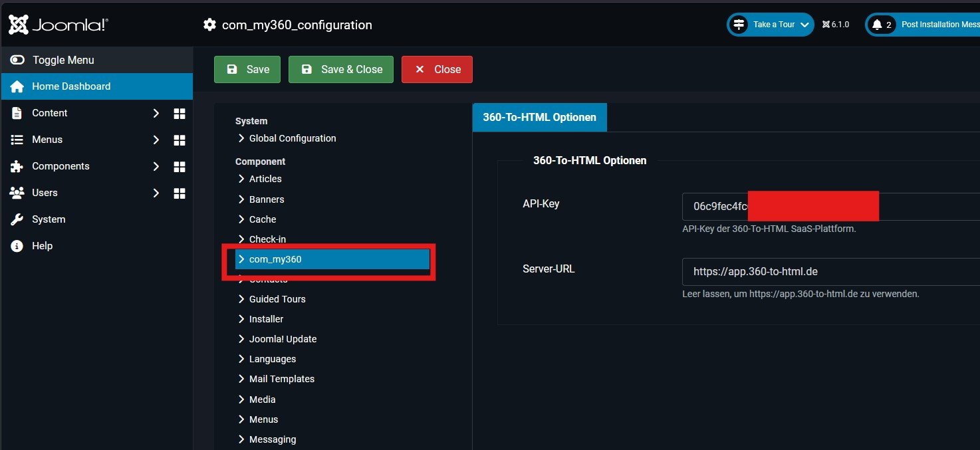Screen dimensions: 980x450
Task: Open the System menu with wrench icon
Action: tap(96, 219)
